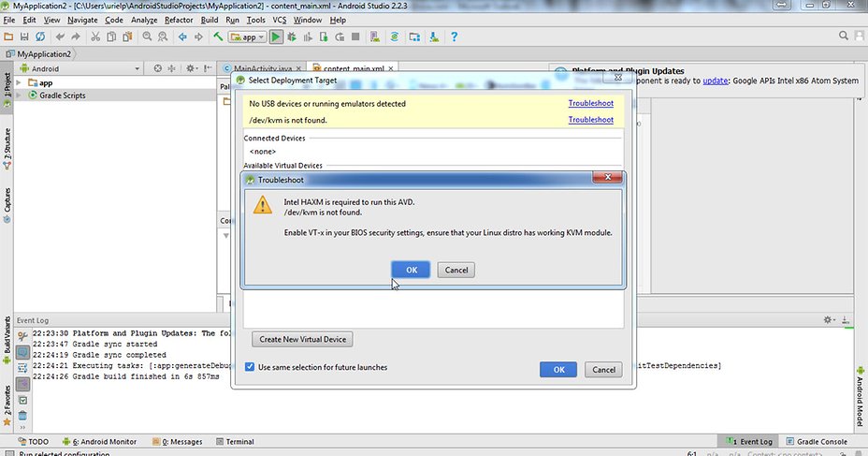This screenshot has height=456, width=868.
Task: Click the Cut scissors icon
Action: [x=95, y=37]
